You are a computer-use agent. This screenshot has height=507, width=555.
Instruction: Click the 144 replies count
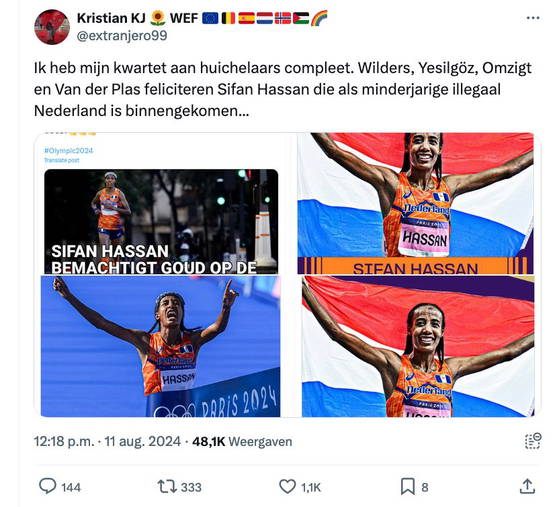[71, 488]
